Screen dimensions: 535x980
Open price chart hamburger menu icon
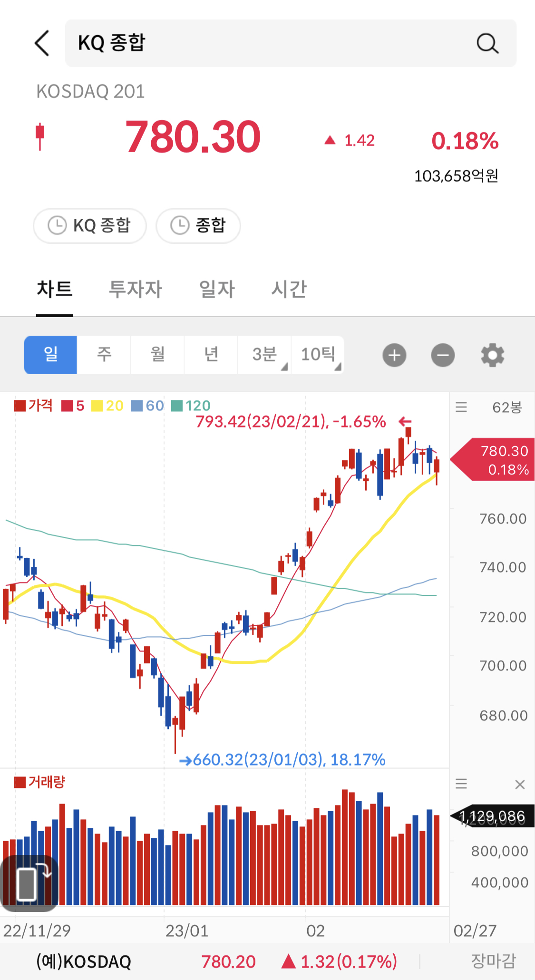point(461,407)
